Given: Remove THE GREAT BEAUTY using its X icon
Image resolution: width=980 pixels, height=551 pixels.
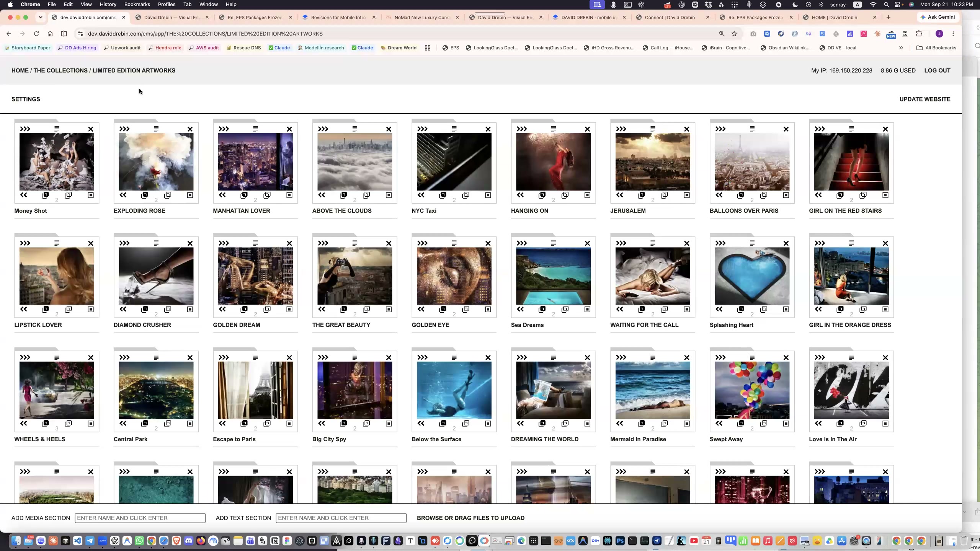Looking at the screenshot, I should [x=389, y=243].
